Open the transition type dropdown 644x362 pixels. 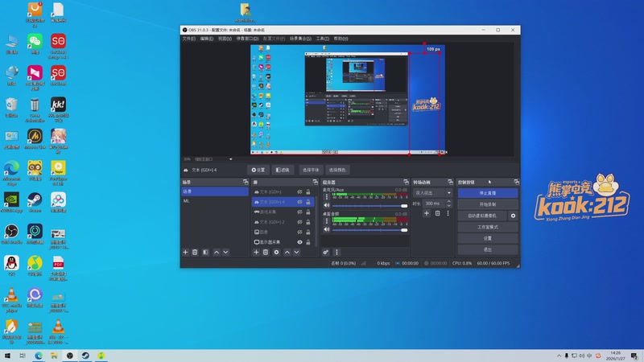click(432, 192)
